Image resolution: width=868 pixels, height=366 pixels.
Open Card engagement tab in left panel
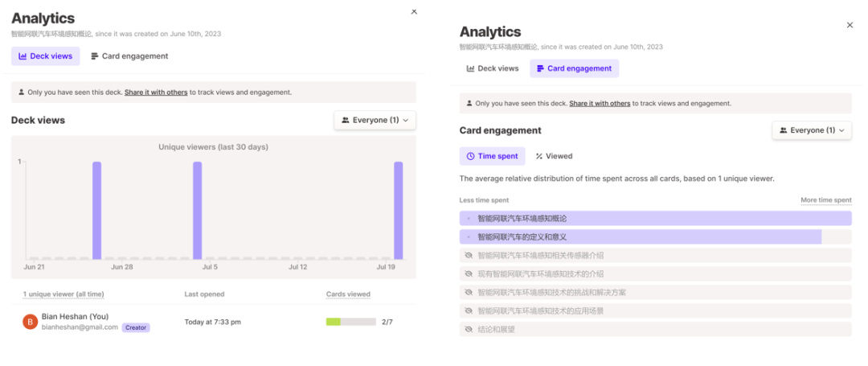129,56
